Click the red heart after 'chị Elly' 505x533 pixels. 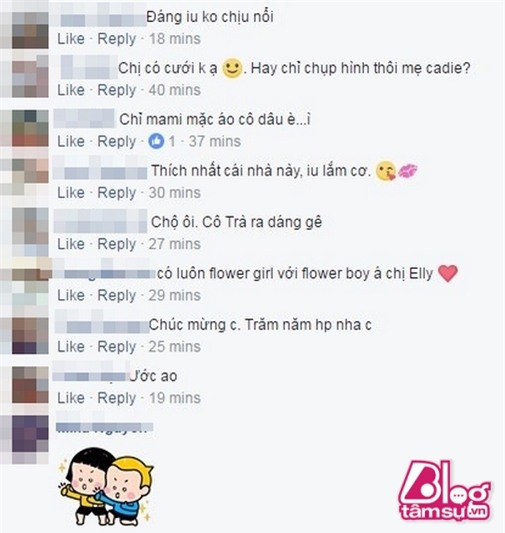(448, 274)
